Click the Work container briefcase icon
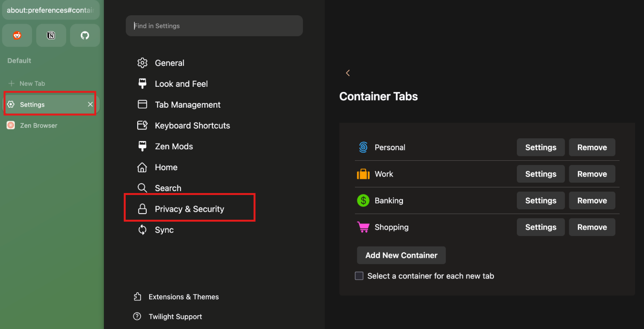Image resolution: width=644 pixels, height=329 pixels. [x=363, y=174]
